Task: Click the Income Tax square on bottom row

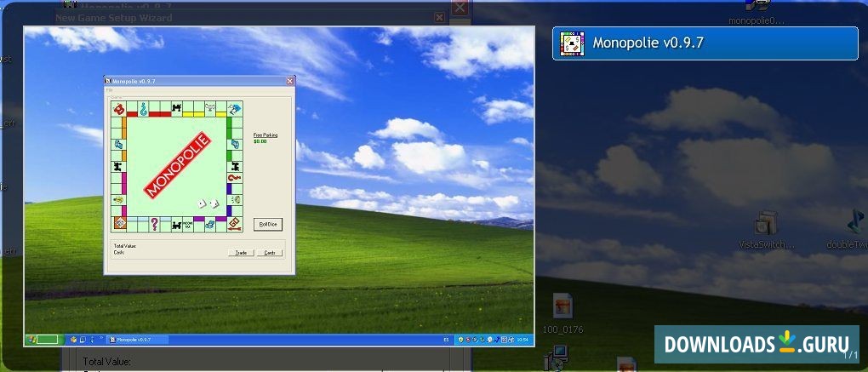Action: [x=188, y=224]
